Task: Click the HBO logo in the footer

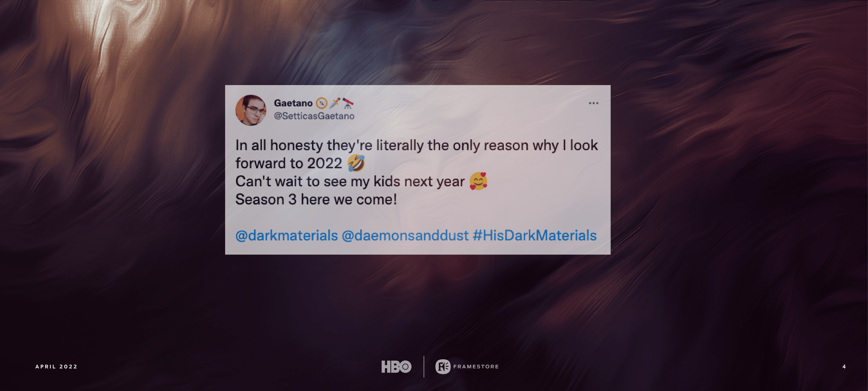Action: pyautogui.click(x=396, y=367)
